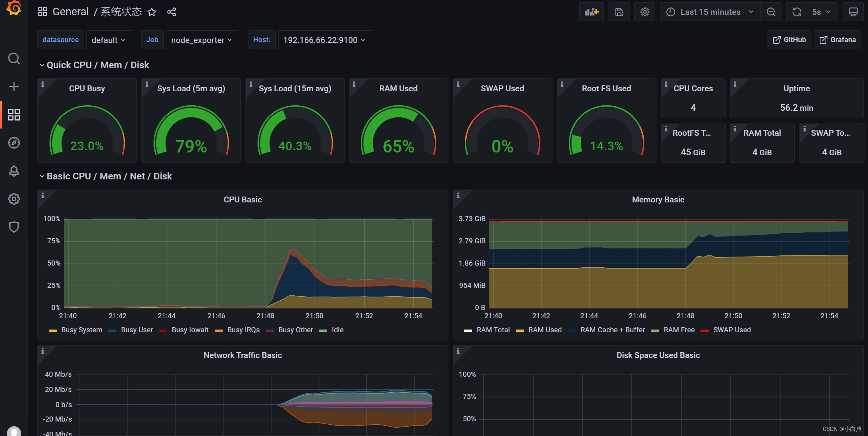
Task: Click the refresh dashboard icon
Action: pos(797,12)
